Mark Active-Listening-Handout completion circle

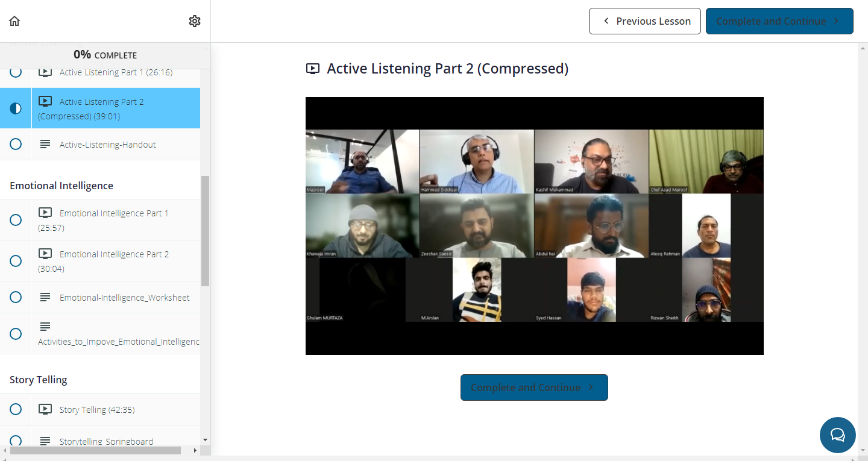point(16,145)
